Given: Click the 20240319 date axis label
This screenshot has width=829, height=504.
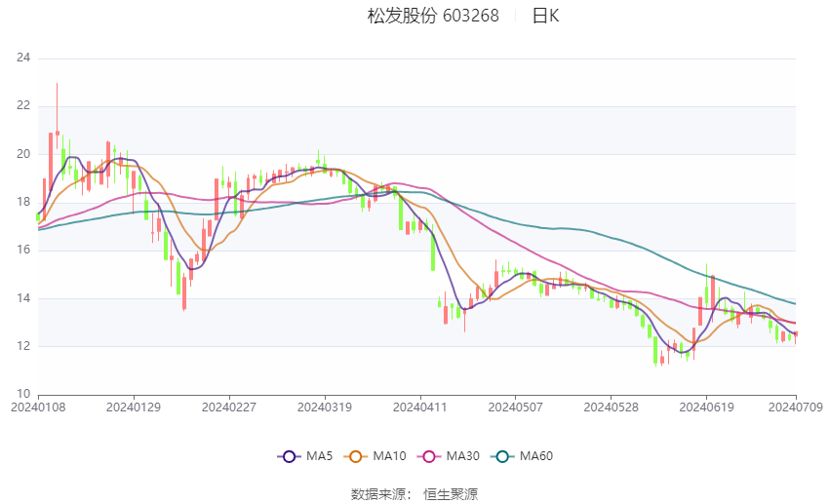Looking at the screenshot, I should [x=325, y=407].
